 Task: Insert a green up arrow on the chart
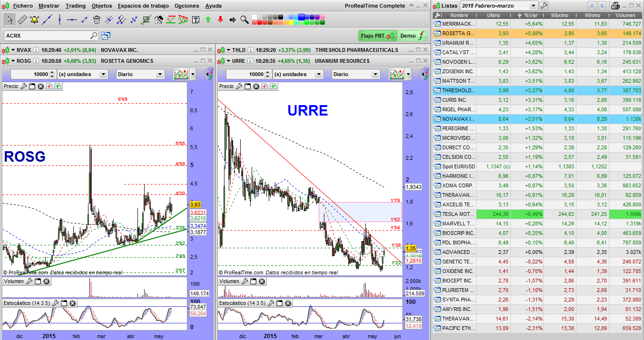click(x=208, y=19)
